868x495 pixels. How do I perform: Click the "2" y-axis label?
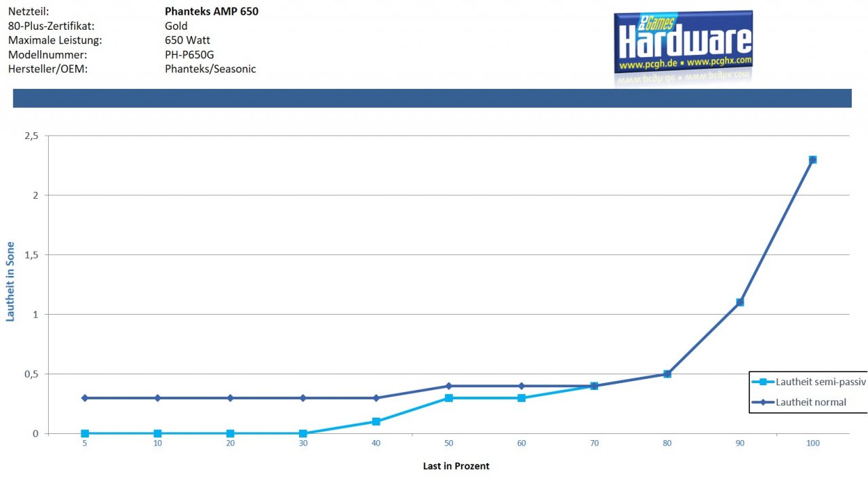point(36,195)
